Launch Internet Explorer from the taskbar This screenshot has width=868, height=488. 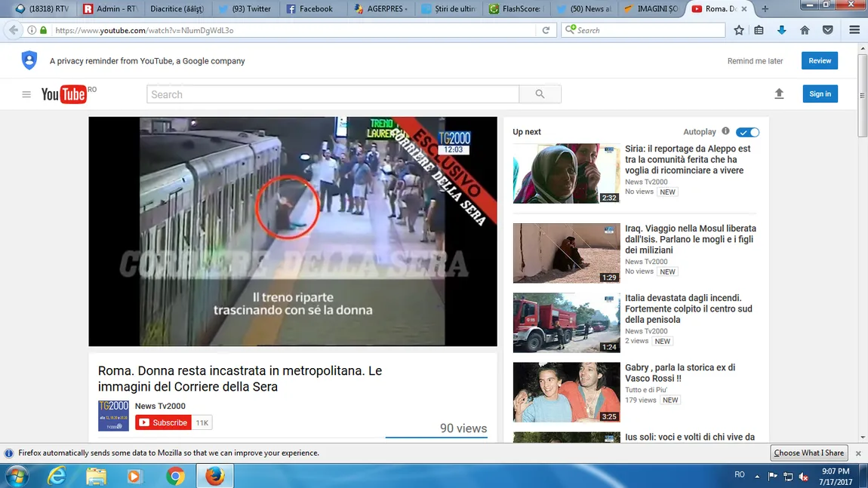(x=57, y=476)
